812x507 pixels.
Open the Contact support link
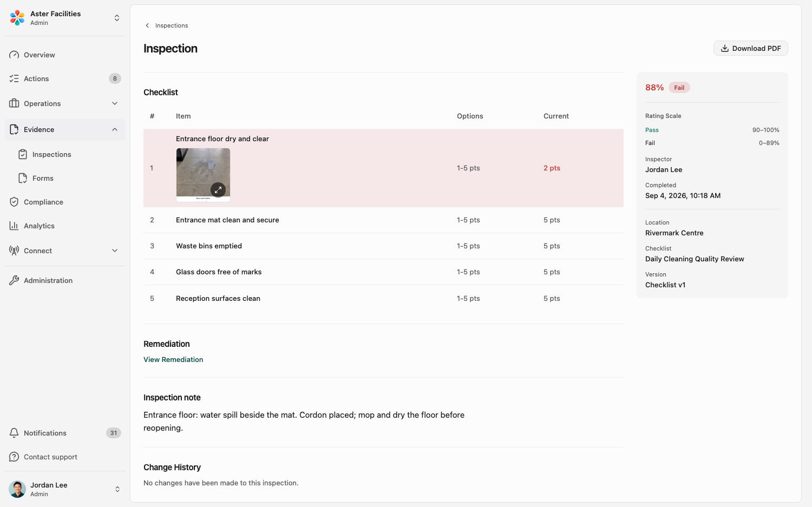point(65,457)
